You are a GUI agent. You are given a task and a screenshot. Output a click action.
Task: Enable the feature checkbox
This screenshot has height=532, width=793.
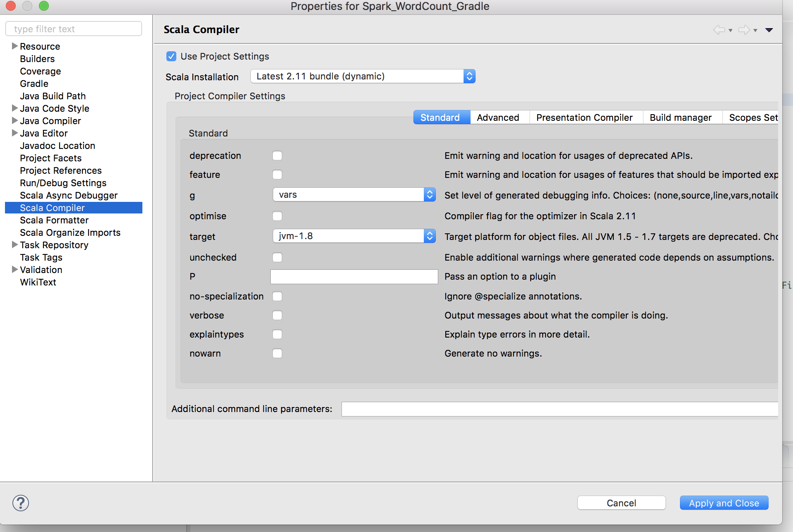(277, 175)
